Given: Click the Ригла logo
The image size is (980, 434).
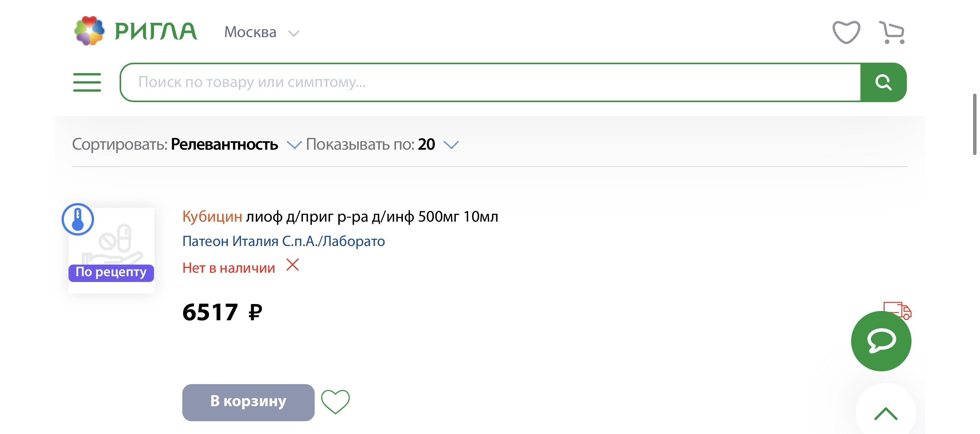Looking at the screenshot, I should coord(135,31).
